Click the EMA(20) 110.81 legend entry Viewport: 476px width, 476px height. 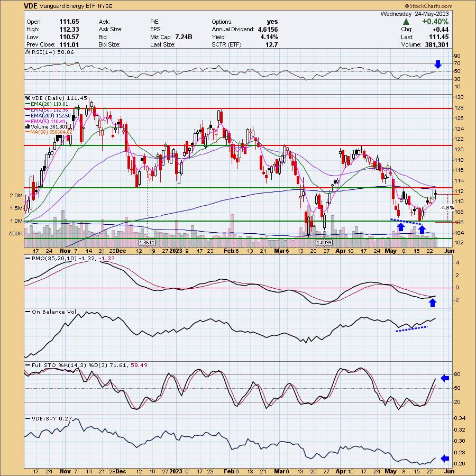pyautogui.click(x=47, y=104)
